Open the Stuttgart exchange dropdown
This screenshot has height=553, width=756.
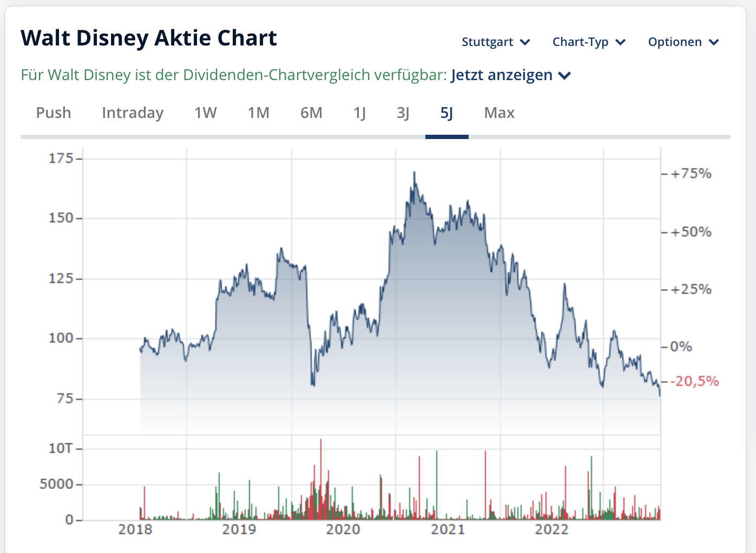tap(495, 42)
